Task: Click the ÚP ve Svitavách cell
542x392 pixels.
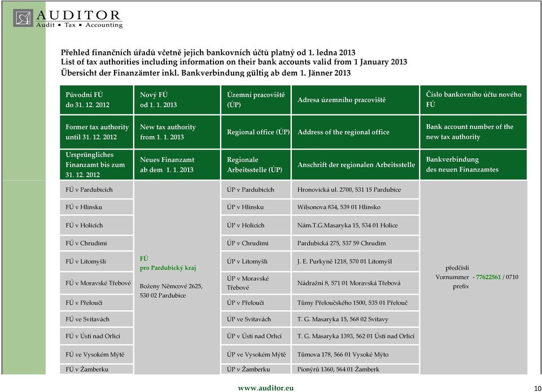Action: (256, 319)
